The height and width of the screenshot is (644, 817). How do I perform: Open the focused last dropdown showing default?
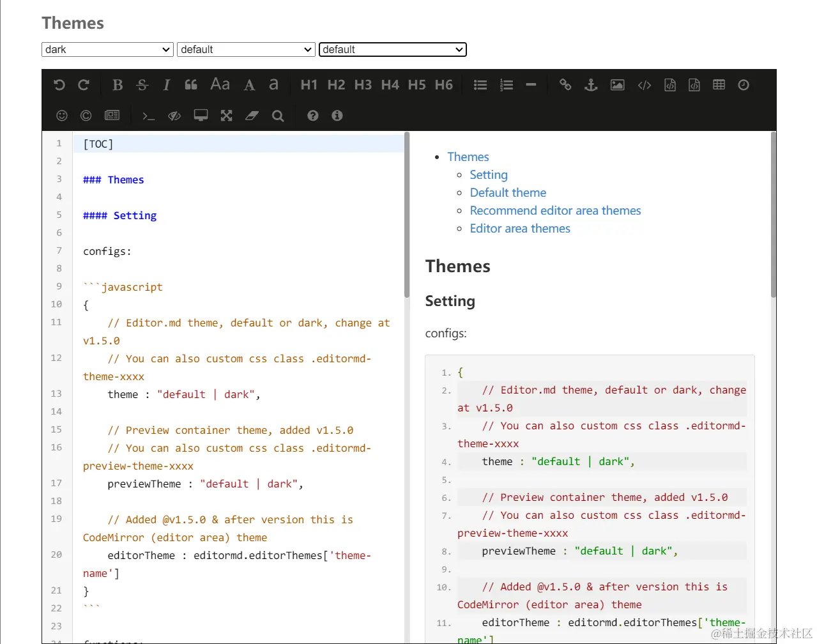click(x=393, y=49)
